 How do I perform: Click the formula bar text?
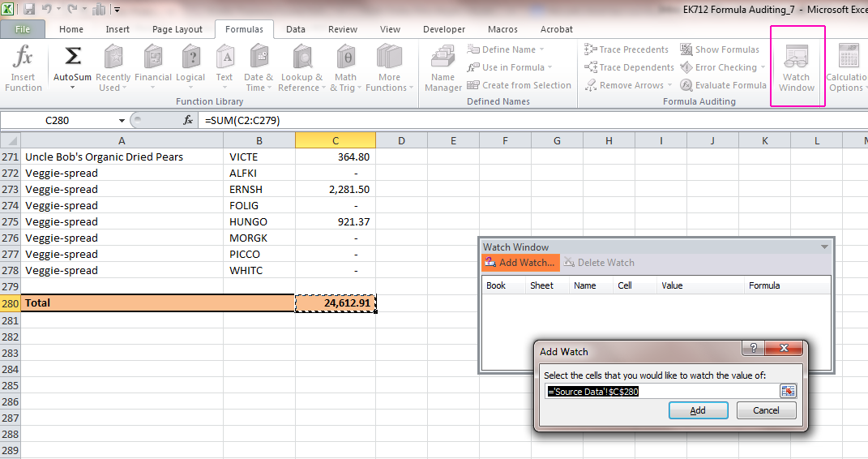coord(242,120)
